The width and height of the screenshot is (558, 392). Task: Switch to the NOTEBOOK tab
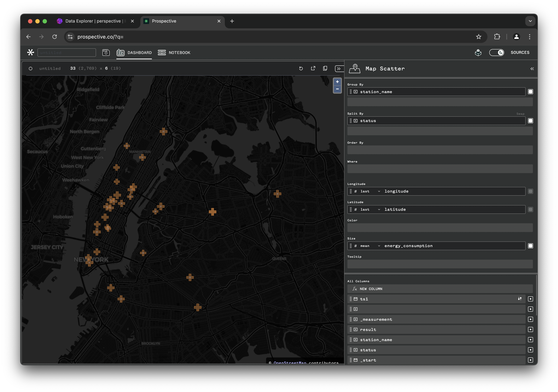click(x=174, y=53)
